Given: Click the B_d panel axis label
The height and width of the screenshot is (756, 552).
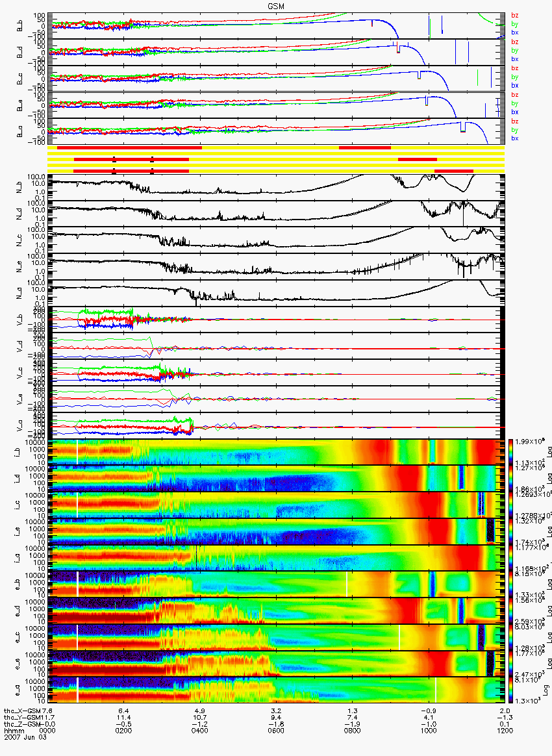Looking at the screenshot, I should pyautogui.click(x=20, y=52).
